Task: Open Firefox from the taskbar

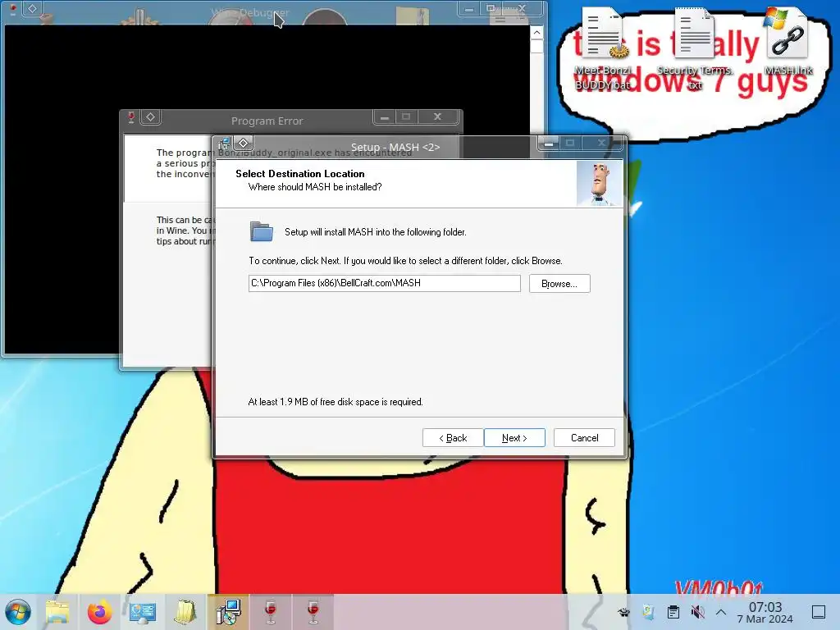Action: (99, 612)
